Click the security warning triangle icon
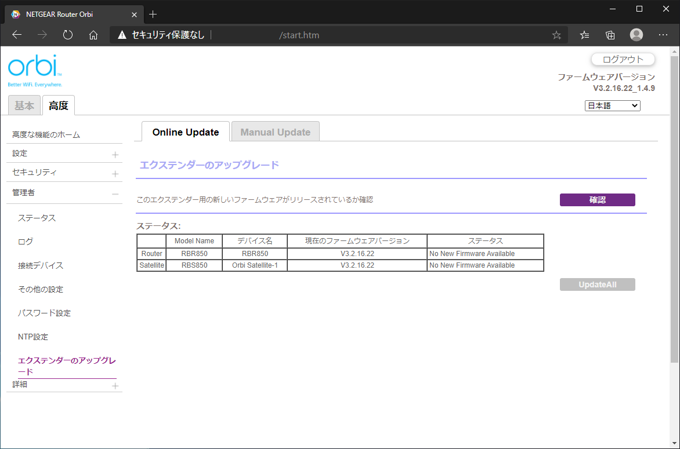680x449 pixels. tap(122, 35)
